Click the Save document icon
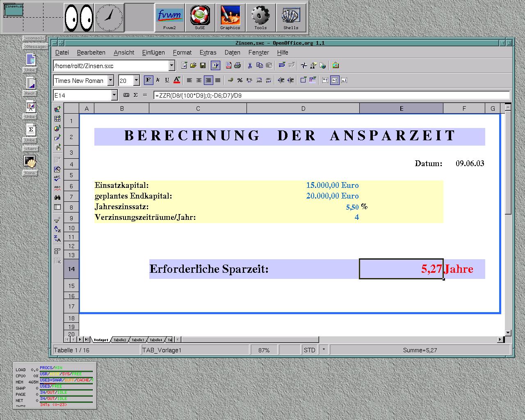Image resolution: width=525 pixels, height=420 pixels. (x=203, y=65)
